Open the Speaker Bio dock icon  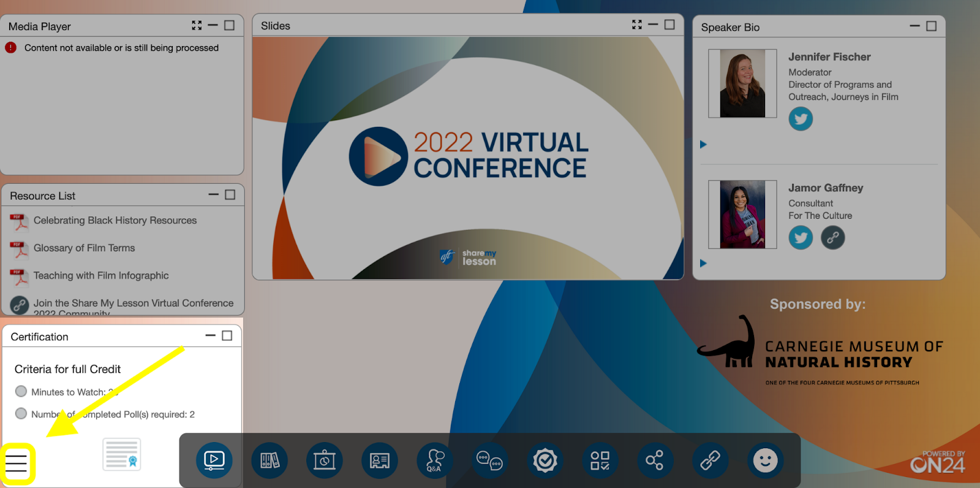380,460
